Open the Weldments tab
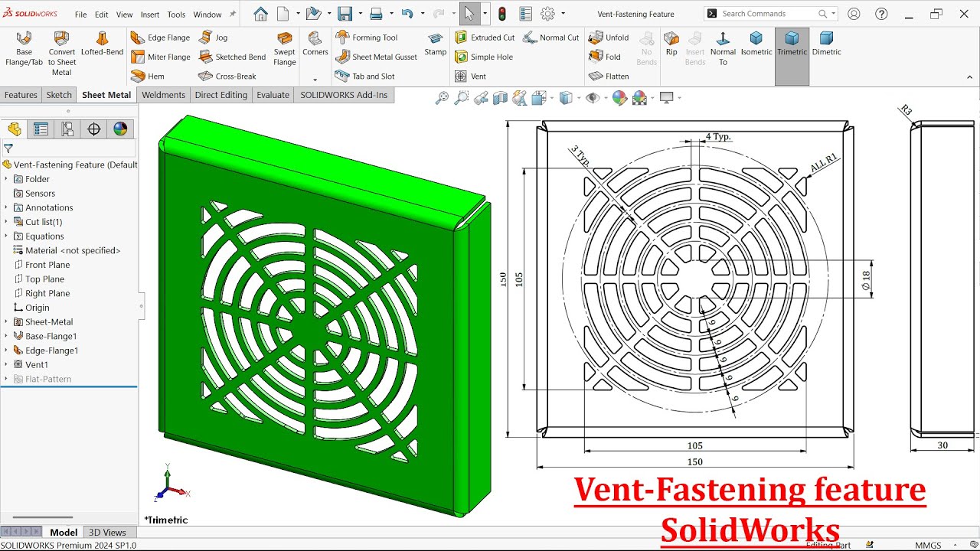 163,95
